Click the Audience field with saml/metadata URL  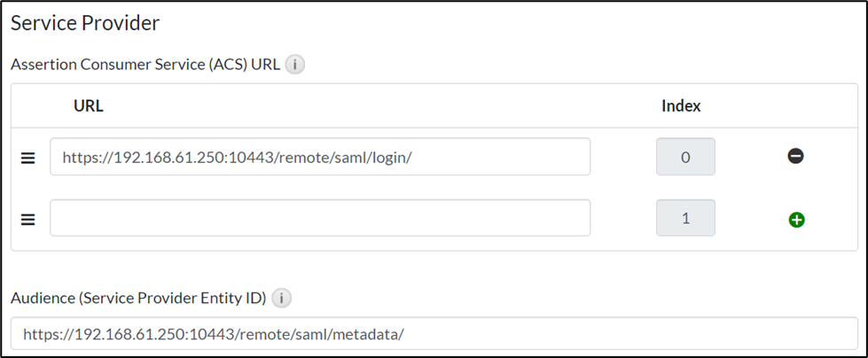coord(434,335)
